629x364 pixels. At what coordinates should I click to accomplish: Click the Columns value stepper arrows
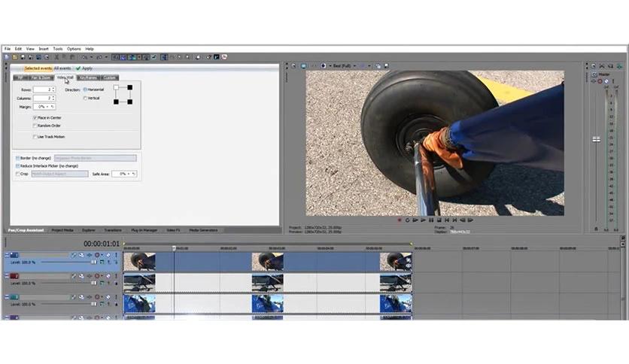click(53, 98)
